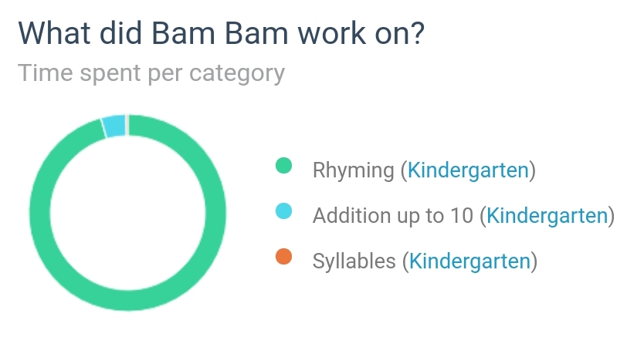Click the thin Syllables sliver atop the donut
The width and height of the screenshot is (627, 364).
(127, 123)
